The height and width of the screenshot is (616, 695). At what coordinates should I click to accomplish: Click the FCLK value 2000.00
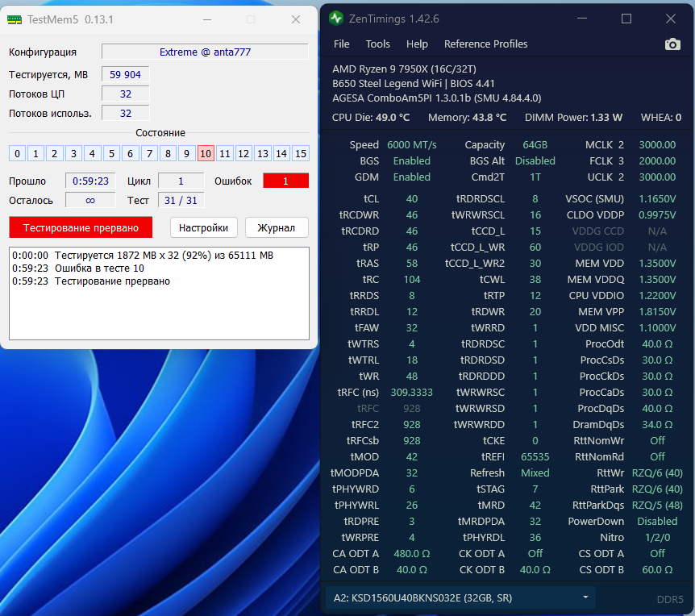(657, 161)
